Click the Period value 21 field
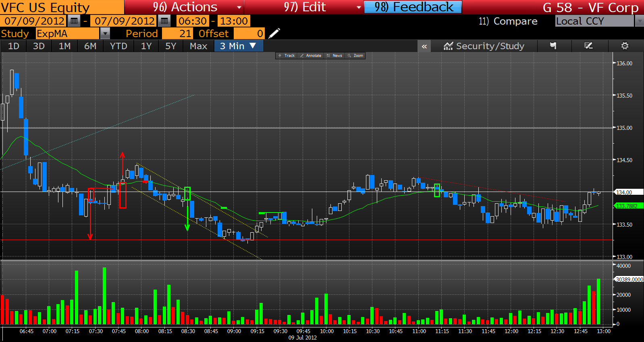This screenshot has width=644, height=342. pos(177,33)
